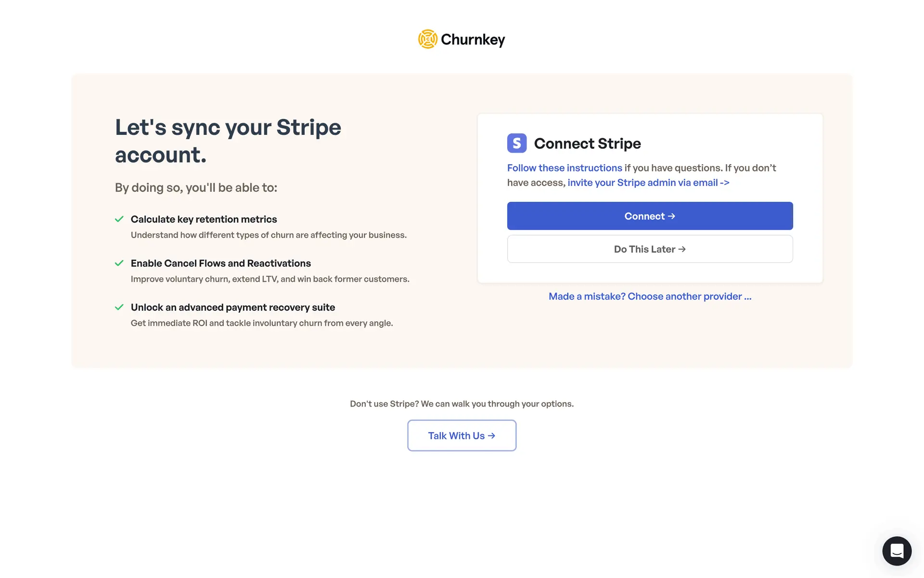
Task: Click the Churnkey logo icon
Action: tap(427, 39)
